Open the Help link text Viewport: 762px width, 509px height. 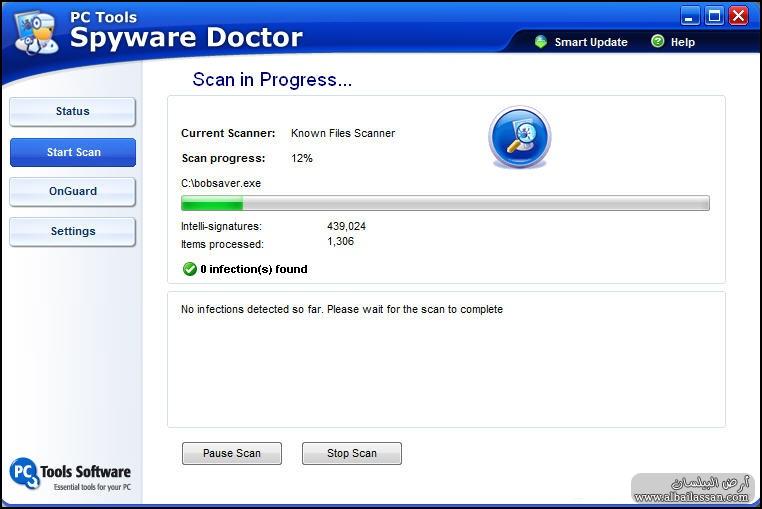[683, 42]
